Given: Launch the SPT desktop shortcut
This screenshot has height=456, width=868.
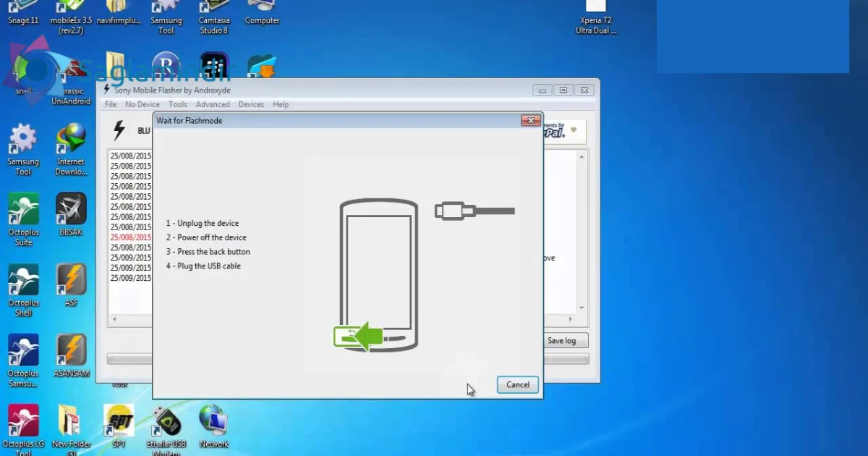Looking at the screenshot, I should pyautogui.click(x=119, y=426).
